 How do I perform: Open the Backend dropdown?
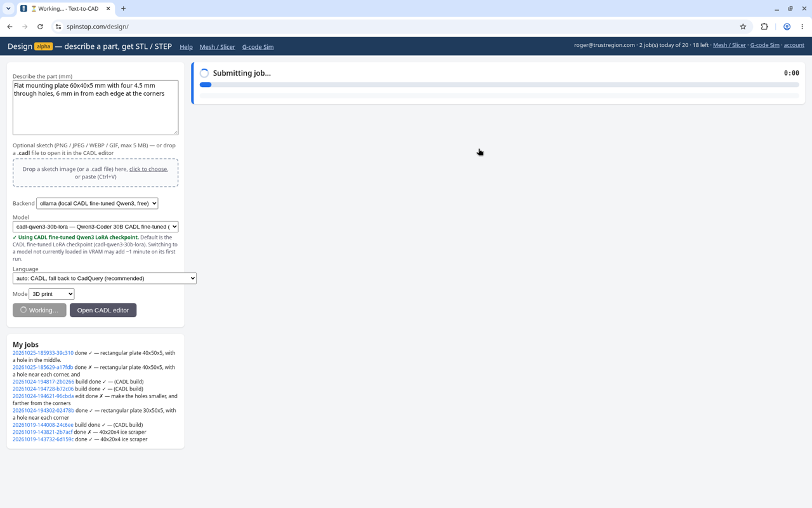[97, 203]
